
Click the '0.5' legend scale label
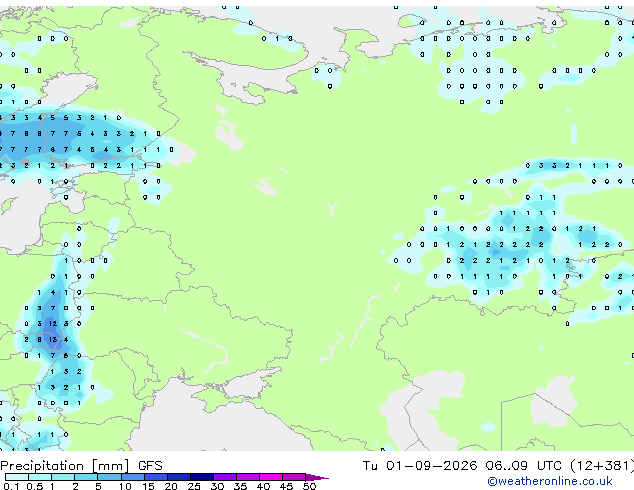[34, 486]
